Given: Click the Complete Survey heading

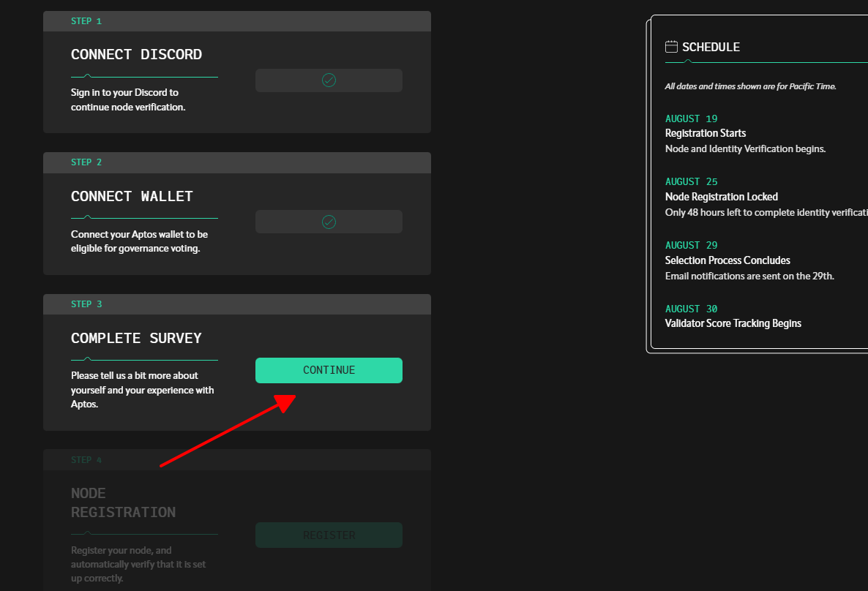Looking at the screenshot, I should [x=136, y=339].
